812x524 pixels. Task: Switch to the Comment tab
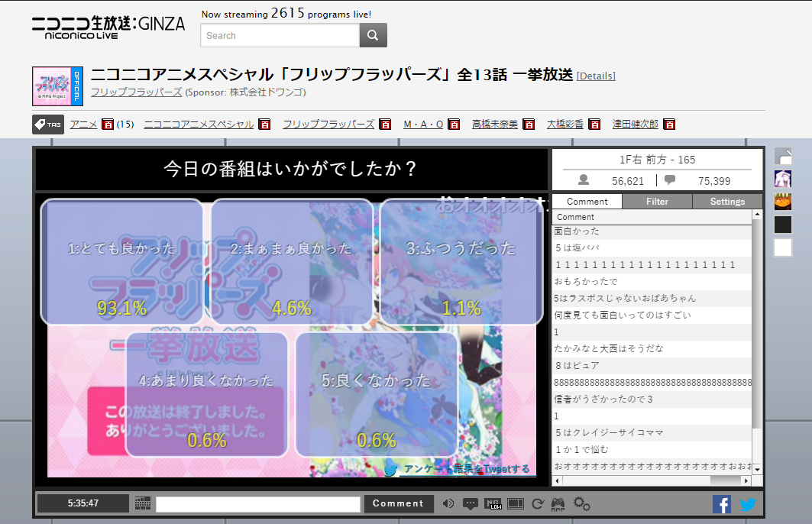(587, 202)
